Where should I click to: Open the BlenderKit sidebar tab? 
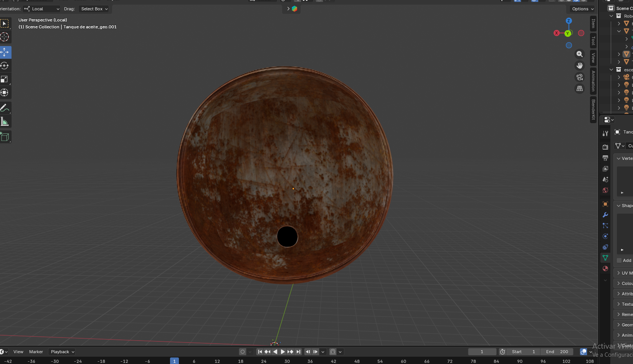[x=593, y=110]
